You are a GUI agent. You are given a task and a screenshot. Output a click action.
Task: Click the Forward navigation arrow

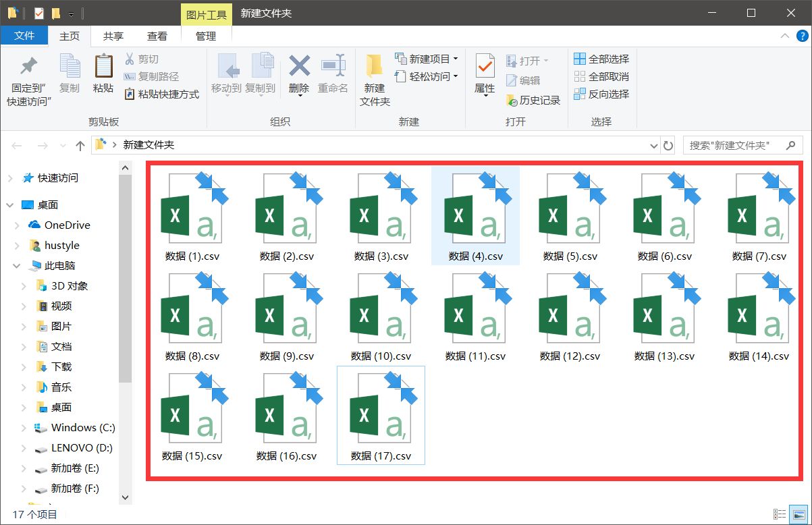coord(42,145)
